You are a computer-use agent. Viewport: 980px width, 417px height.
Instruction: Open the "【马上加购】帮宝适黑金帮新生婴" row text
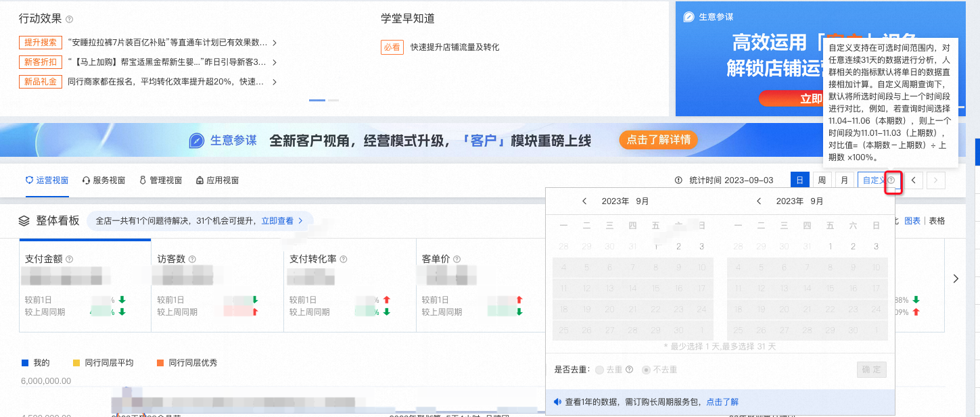coord(167,62)
